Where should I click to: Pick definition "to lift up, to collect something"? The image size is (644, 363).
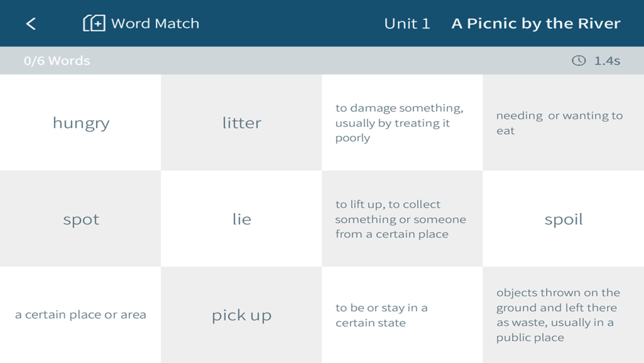click(402, 219)
